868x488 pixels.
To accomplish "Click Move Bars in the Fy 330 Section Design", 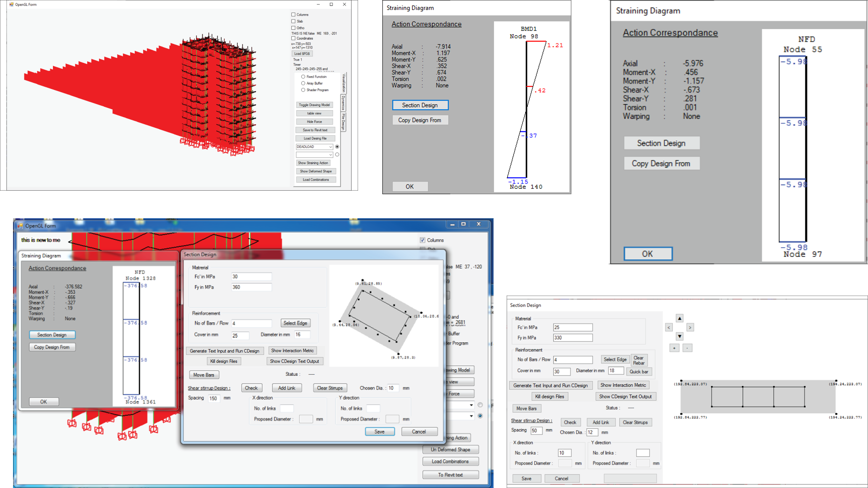I will (x=527, y=409).
